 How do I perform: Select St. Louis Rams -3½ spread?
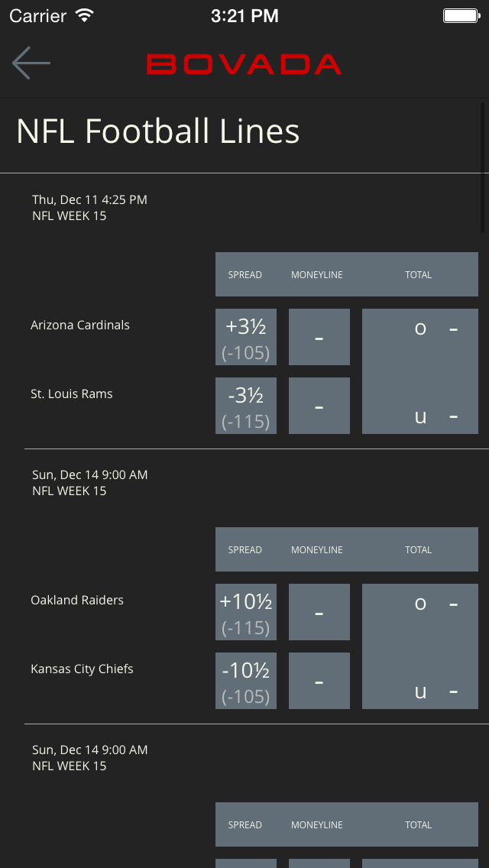pos(245,406)
